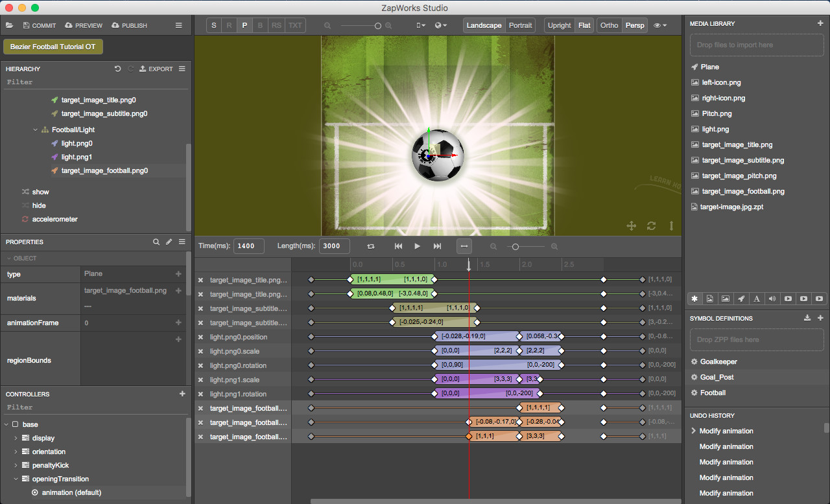This screenshot has height=504, width=830.
Task: Click the search icon in Properties panel
Action: pyautogui.click(x=156, y=242)
